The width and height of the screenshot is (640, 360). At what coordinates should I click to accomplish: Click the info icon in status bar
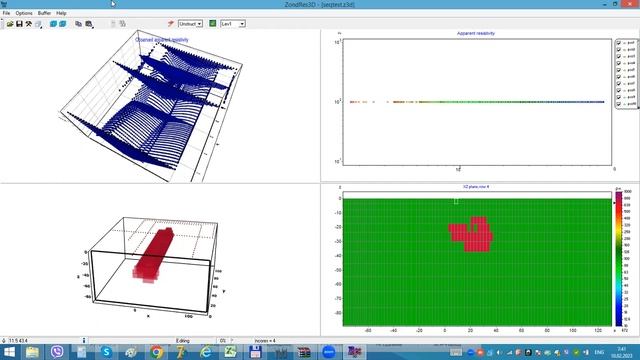coord(84,340)
